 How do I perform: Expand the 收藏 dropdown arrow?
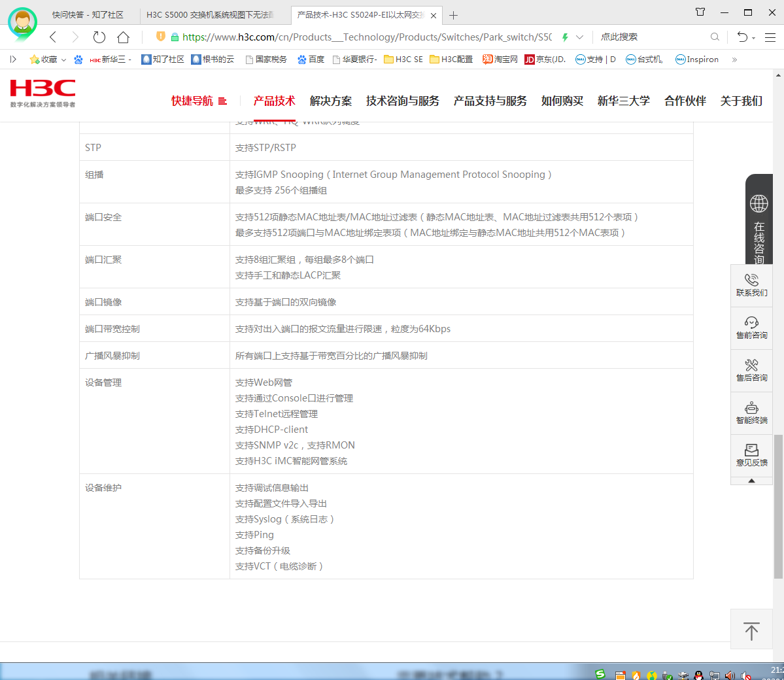pos(63,60)
